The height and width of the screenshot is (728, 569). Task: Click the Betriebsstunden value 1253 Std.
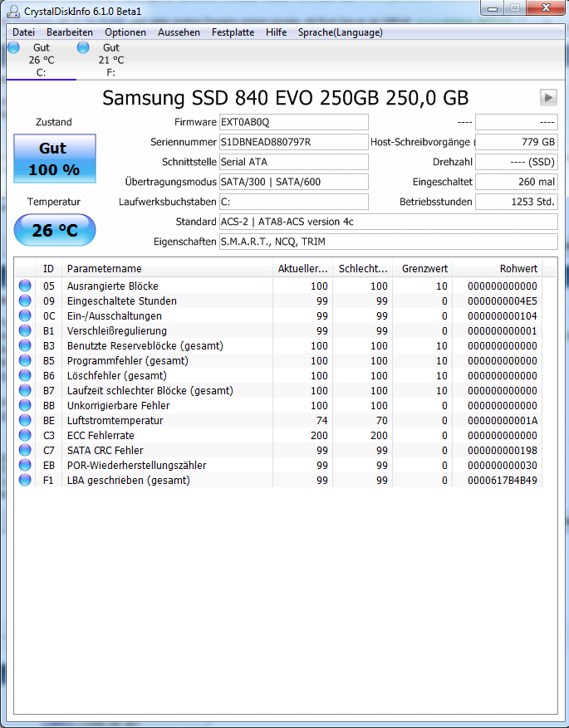(x=516, y=202)
